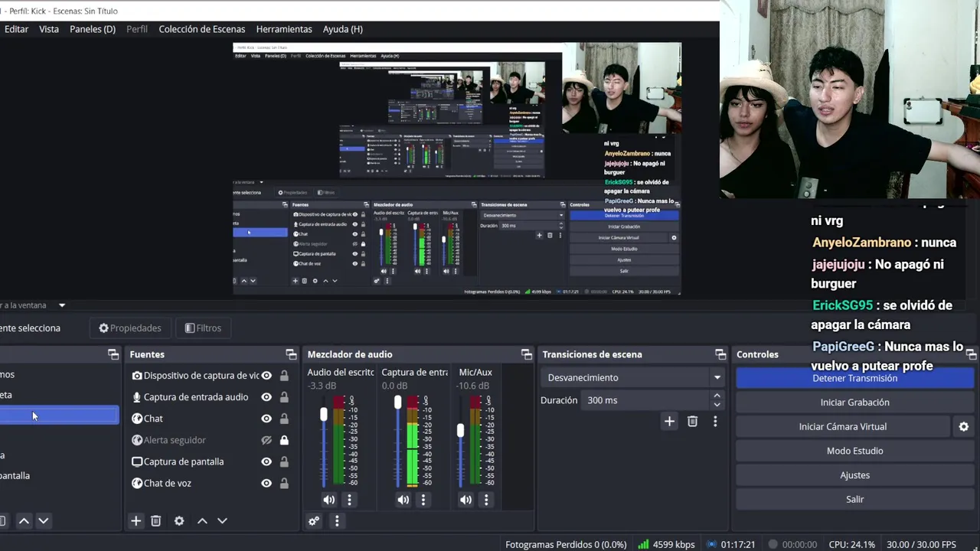Image resolution: width=980 pixels, height=551 pixels.
Task: Mute Audio del escritorio channel
Action: tap(328, 500)
